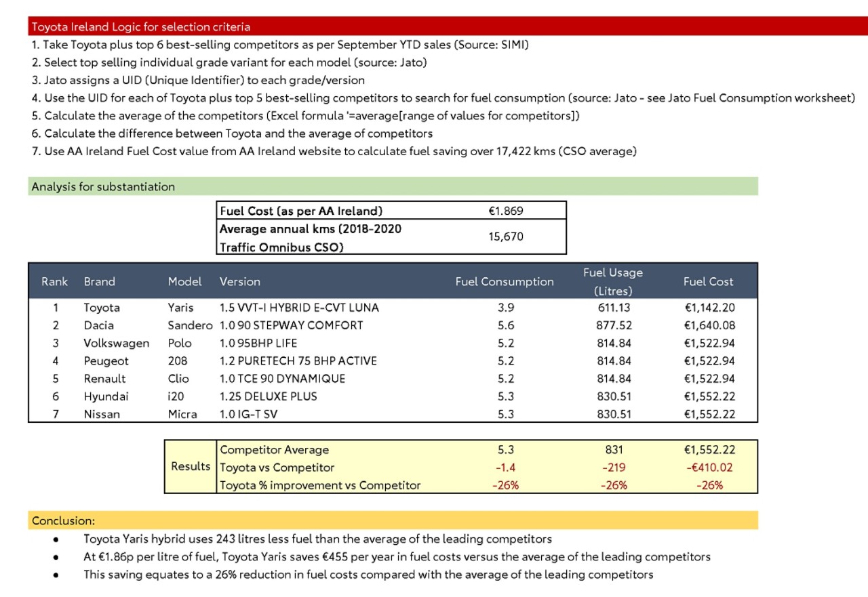
Task: Select the -€410.02 fuel cost difference
Action: coord(709,468)
